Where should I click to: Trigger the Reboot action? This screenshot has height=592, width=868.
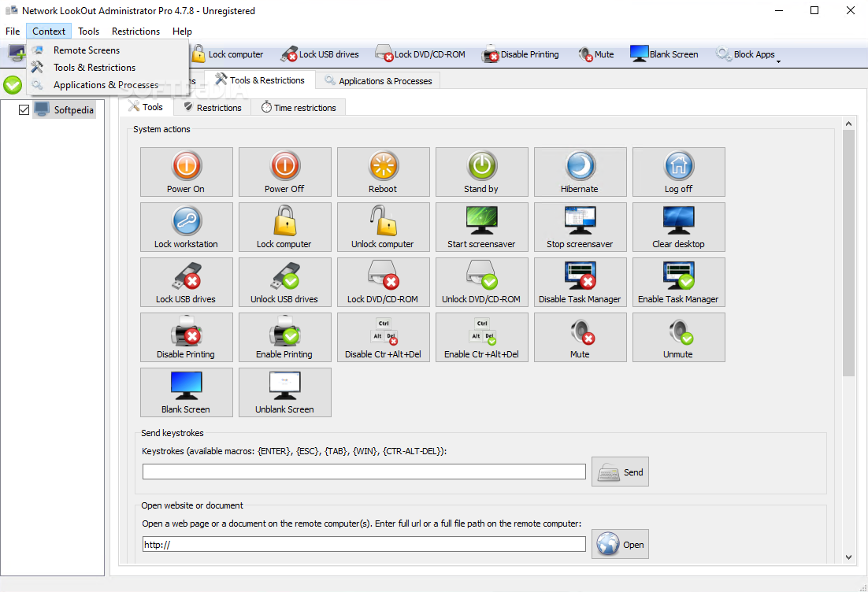tap(383, 172)
